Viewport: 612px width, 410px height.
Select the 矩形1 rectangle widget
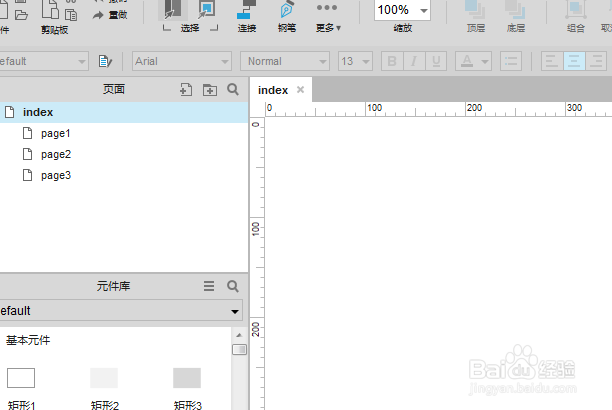point(21,388)
